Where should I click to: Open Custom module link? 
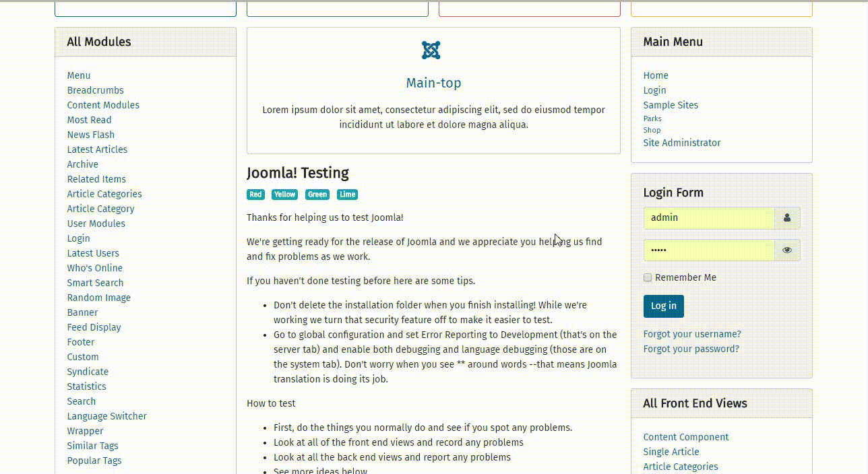coord(83,357)
